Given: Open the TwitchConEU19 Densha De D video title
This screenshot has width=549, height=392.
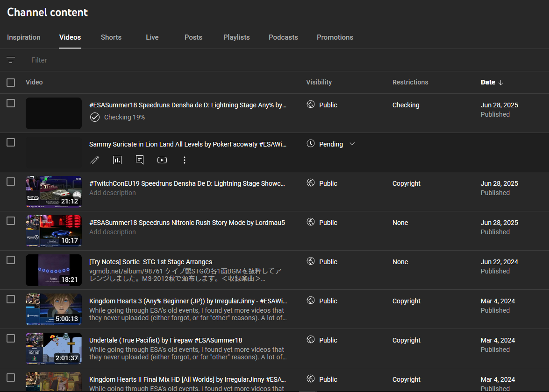Looking at the screenshot, I should coord(187,183).
